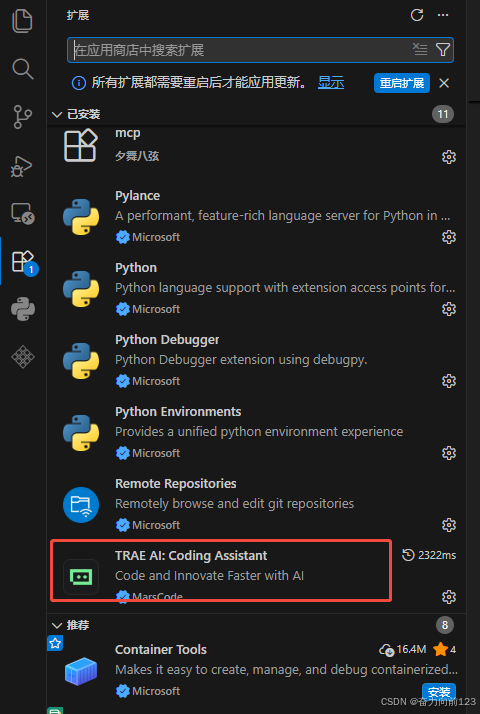480x714 pixels.
Task: Open the Remote Explorer icon
Action: 22,213
